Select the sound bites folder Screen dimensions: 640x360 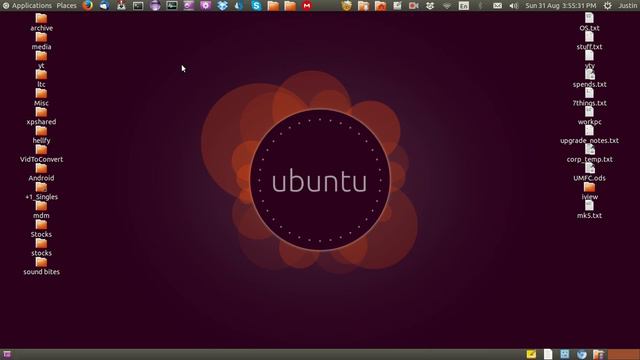click(x=41, y=267)
